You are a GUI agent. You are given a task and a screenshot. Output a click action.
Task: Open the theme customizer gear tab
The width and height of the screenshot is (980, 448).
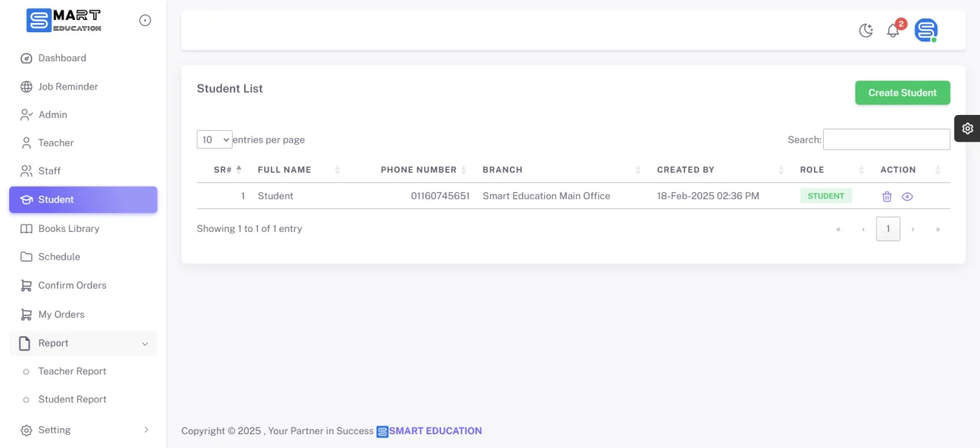coord(967,129)
